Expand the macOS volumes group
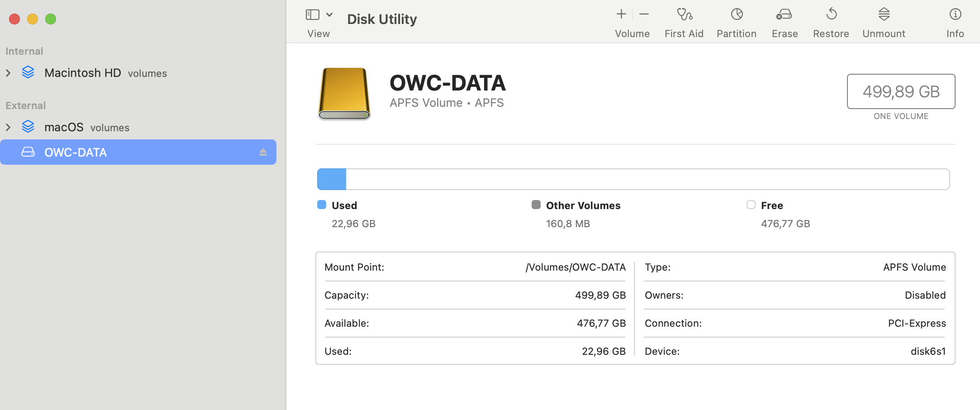This screenshot has width=980, height=410. point(8,127)
